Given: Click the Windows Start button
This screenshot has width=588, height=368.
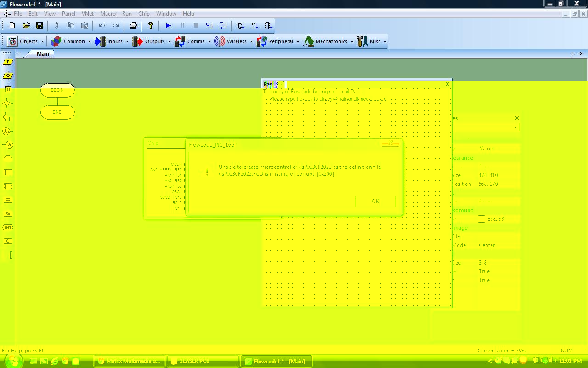Looking at the screenshot, I should [13, 361].
